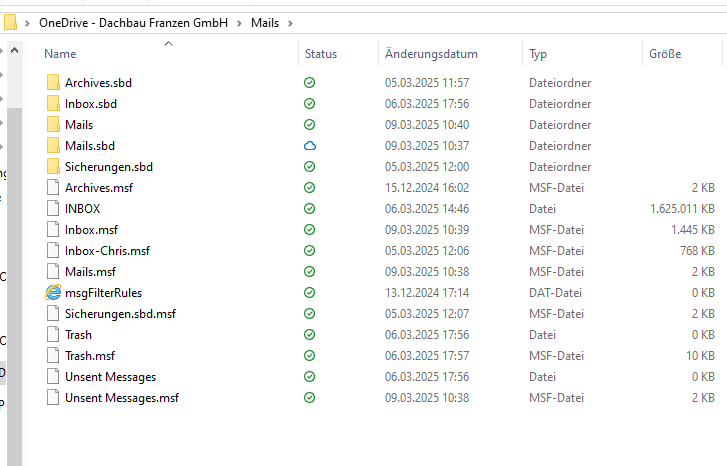Click the cloud status icon for Mails.sbd
This screenshot has width=727, height=466.
tap(310, 146)
